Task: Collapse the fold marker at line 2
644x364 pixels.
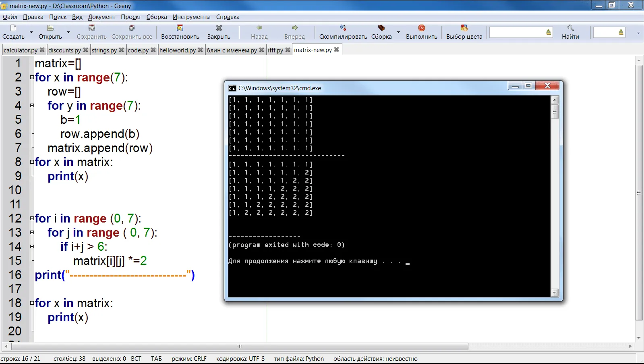Action: (x=32, y=77)
